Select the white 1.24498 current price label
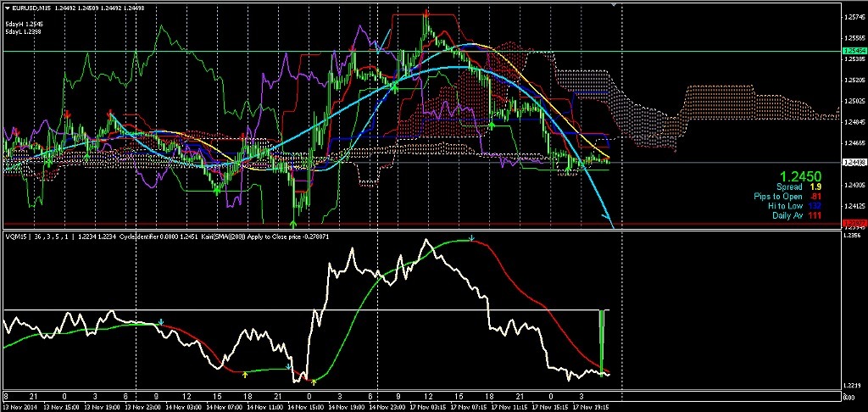868x412 pixels. click(x=853, y=162)
